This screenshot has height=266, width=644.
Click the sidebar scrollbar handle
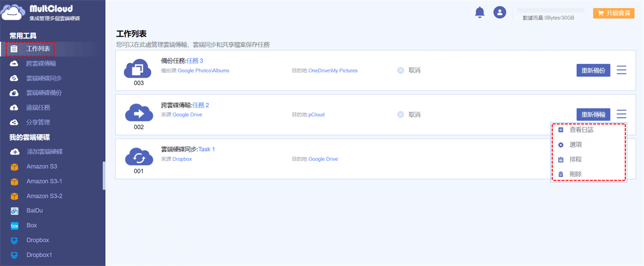(104, 176)
